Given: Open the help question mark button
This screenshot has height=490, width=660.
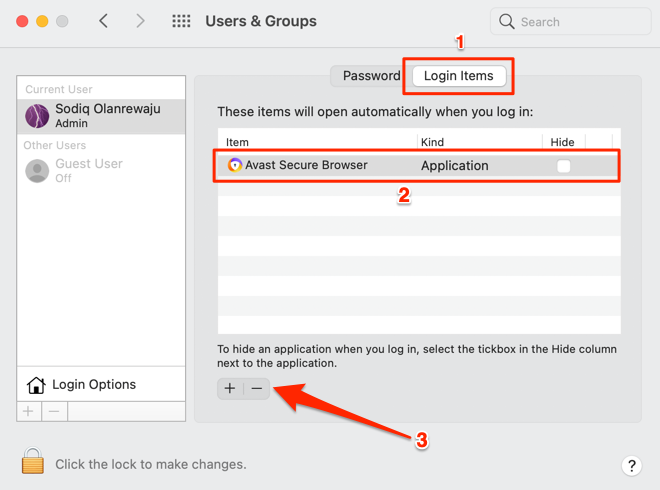Looking at the screenshot, I should (631, 465).
